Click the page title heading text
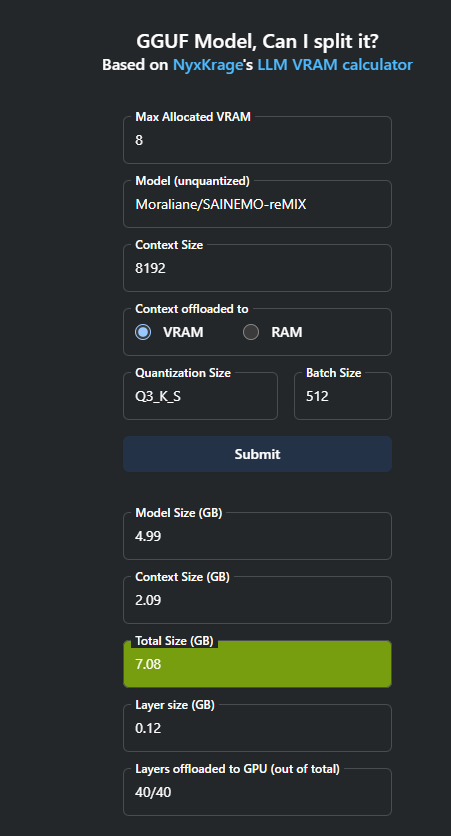The width and height of the screenshot is (451, 836). pos(257,41)
